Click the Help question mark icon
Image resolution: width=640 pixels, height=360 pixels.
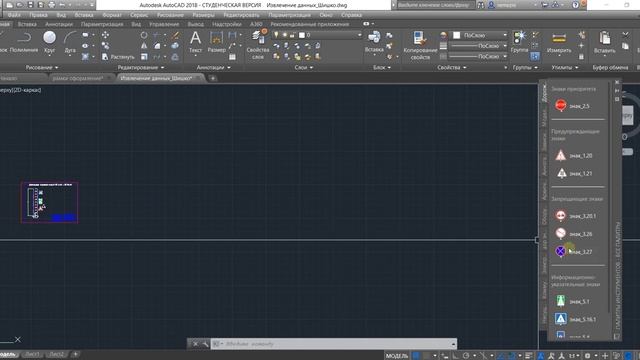575,5
